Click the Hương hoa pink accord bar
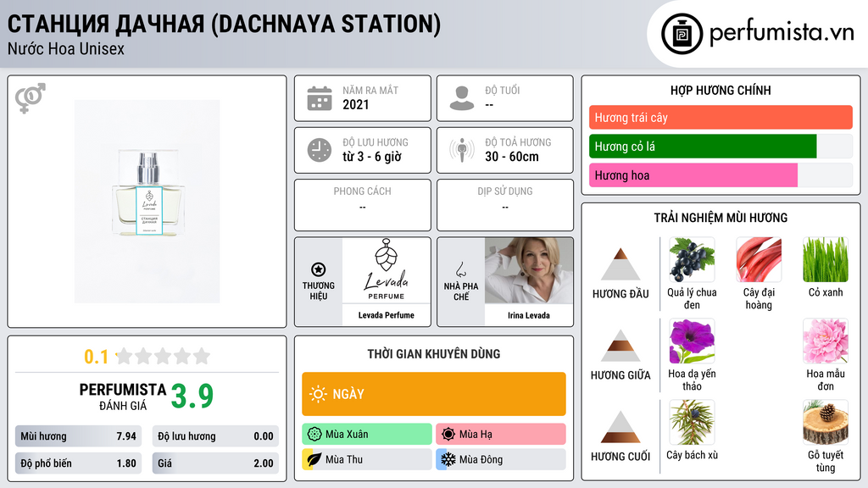This screenshot has height=488, width=868. [693, 175]
